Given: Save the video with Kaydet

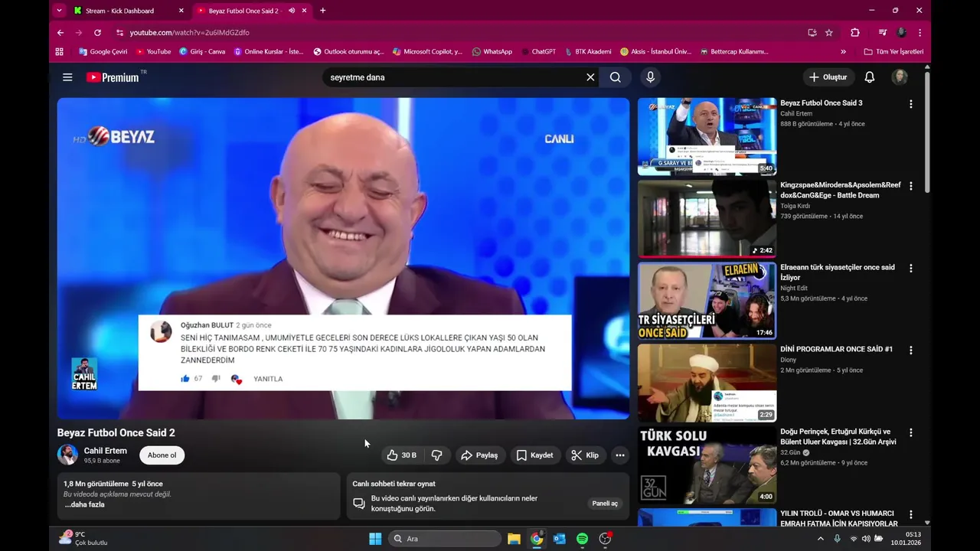Looking at the screenshot, I should pos(534,455).
